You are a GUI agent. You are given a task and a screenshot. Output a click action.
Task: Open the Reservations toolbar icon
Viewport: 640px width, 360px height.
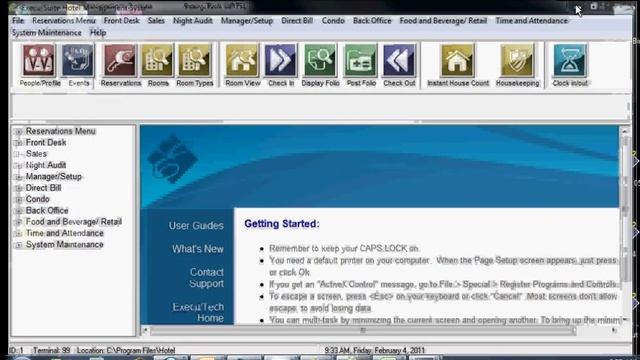click(120, 61)
